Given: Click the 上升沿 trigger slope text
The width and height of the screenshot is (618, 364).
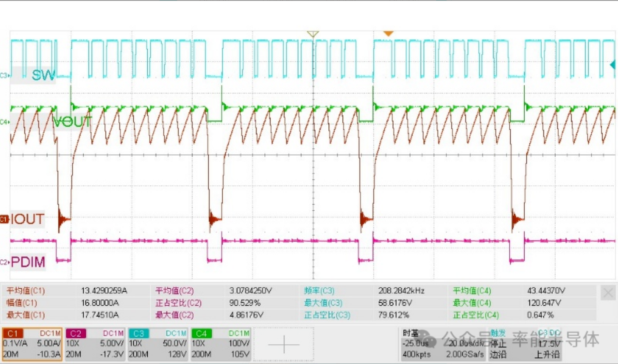Looking at the screenshot, I should [547, 354].
